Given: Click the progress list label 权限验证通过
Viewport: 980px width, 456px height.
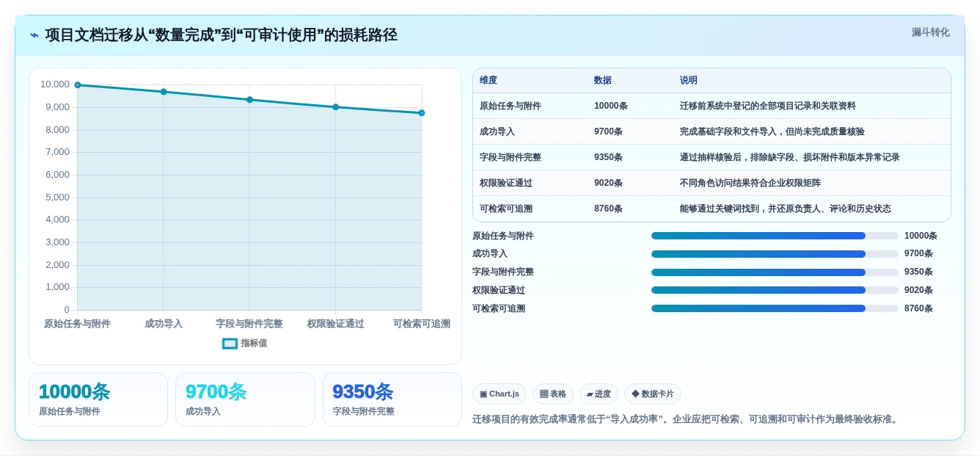Looking at the screenshot, I should pyautogui.click(x=499, y=290).
